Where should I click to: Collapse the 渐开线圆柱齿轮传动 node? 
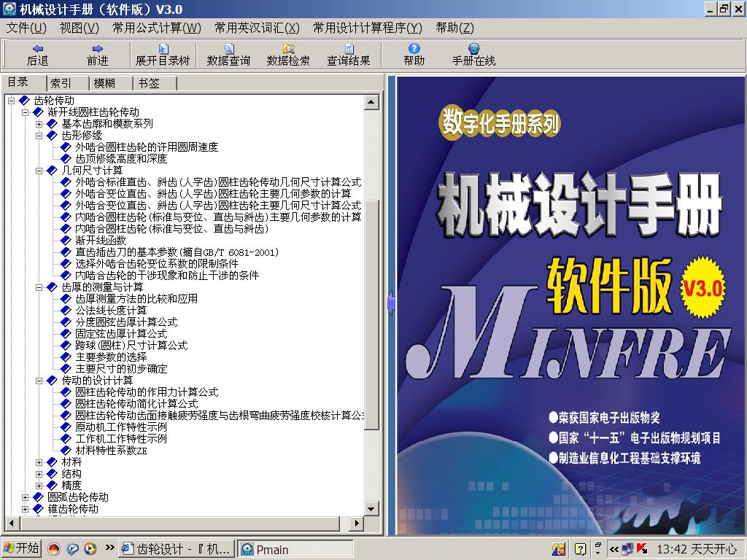26,112
